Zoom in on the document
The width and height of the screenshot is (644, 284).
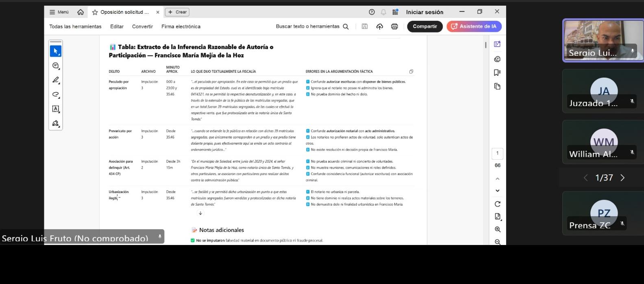coord(497,230)
